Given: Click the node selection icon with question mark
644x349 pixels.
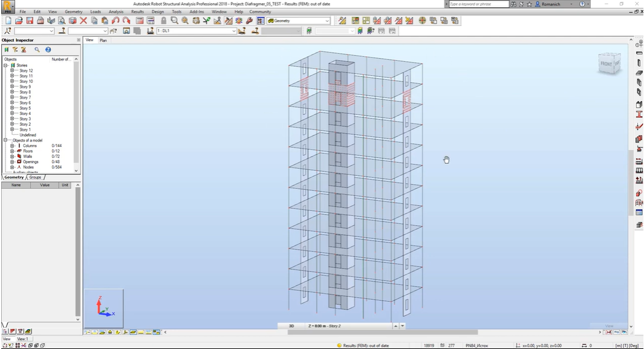Looking at the screenshot, I should (7, 31).
